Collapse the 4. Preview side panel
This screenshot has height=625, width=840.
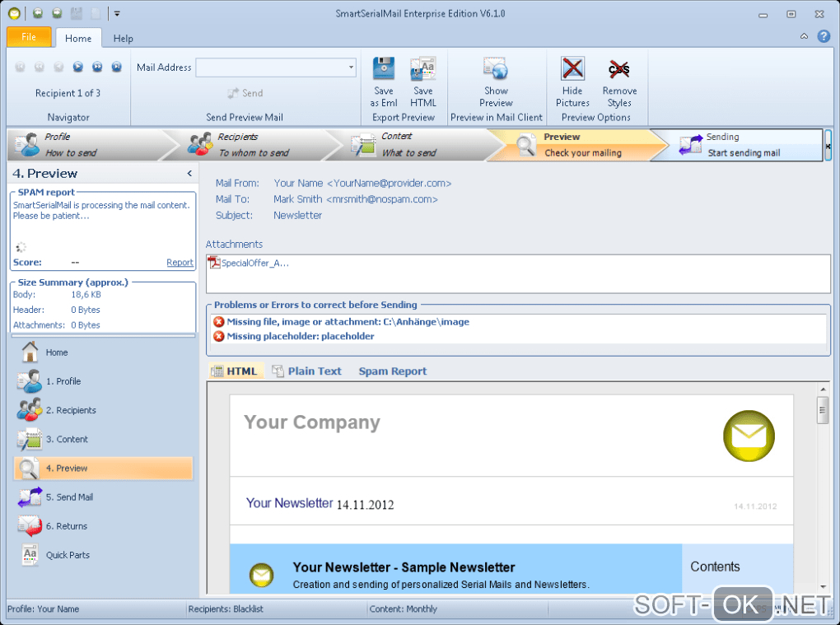pyautogui.click(x=189, y=173)
